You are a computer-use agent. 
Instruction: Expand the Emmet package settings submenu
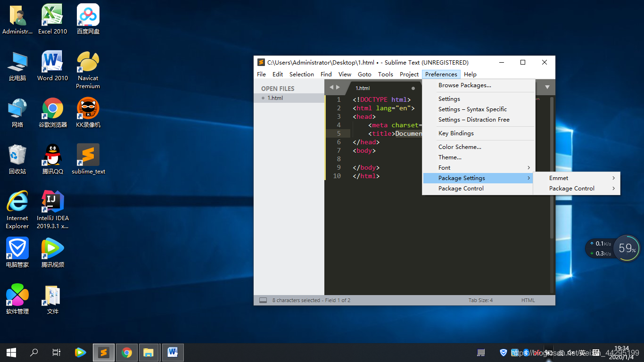click(577, 178)
